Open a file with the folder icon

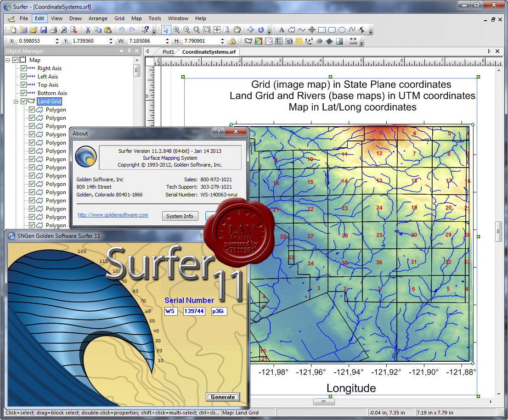pos(34,30)
